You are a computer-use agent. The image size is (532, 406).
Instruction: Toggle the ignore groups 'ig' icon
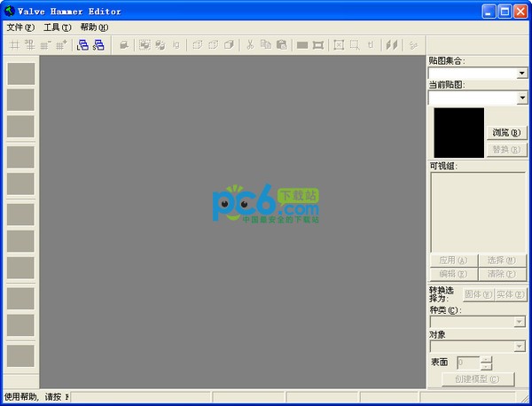click(x=176, y=45)
